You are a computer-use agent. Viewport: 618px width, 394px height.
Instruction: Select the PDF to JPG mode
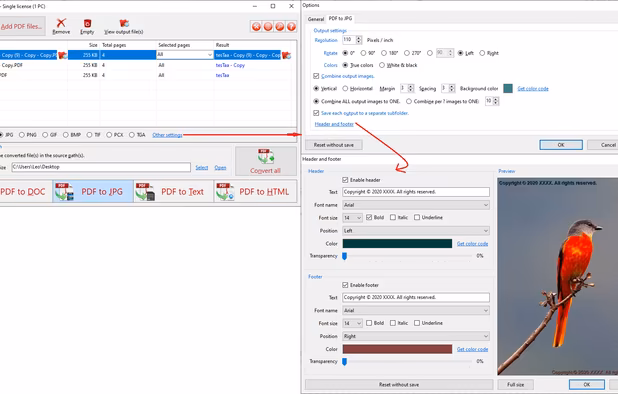click(x=93, y=192)
